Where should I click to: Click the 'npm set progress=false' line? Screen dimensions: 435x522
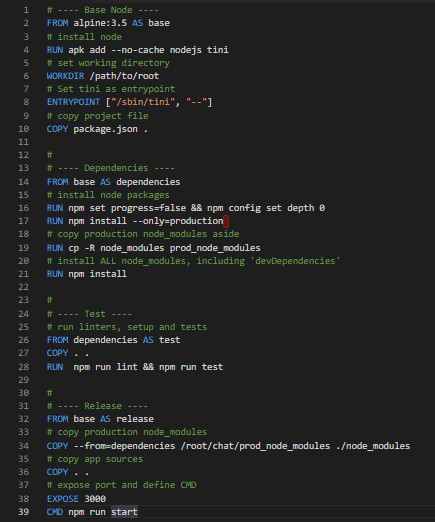tap(186, 208)
